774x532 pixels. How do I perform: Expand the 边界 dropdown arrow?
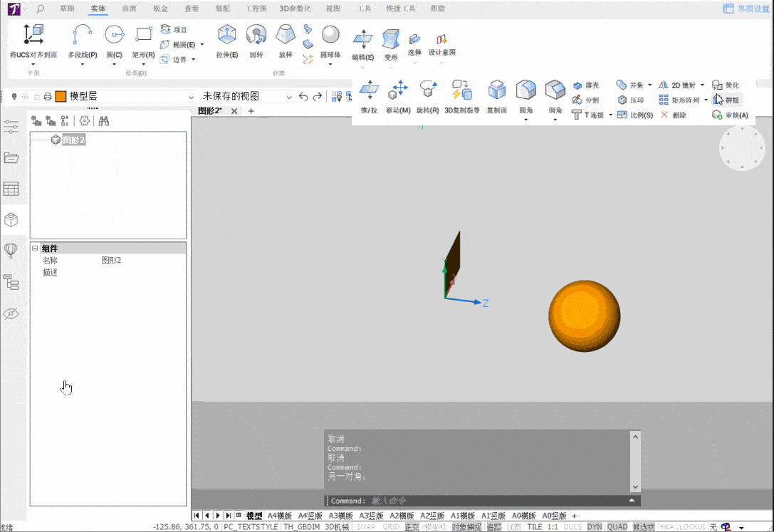[194, 60]
